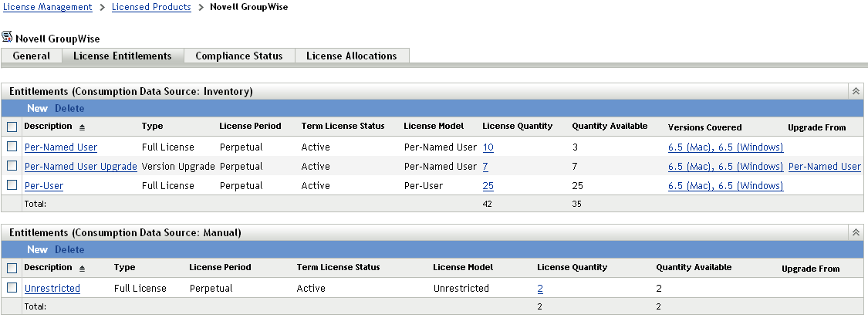Click the Novell GroupWise product icon
Screen dimensions: 868x318
pos(7,37)
